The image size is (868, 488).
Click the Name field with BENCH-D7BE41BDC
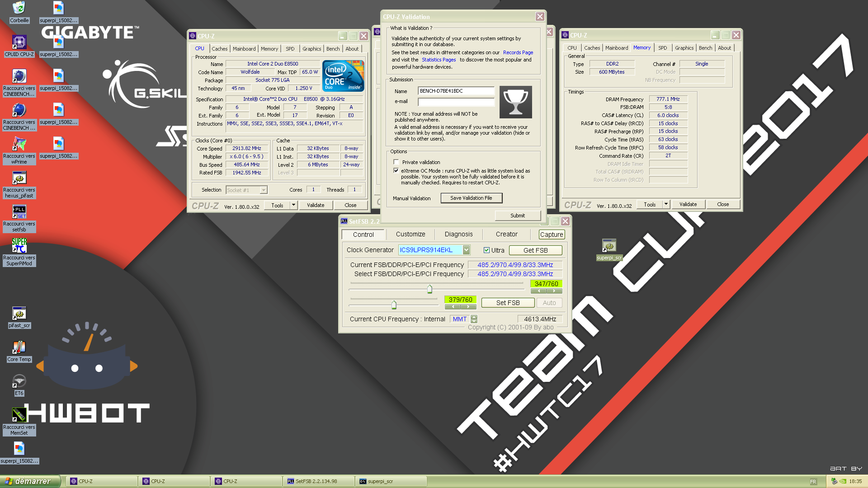[456, 91]
